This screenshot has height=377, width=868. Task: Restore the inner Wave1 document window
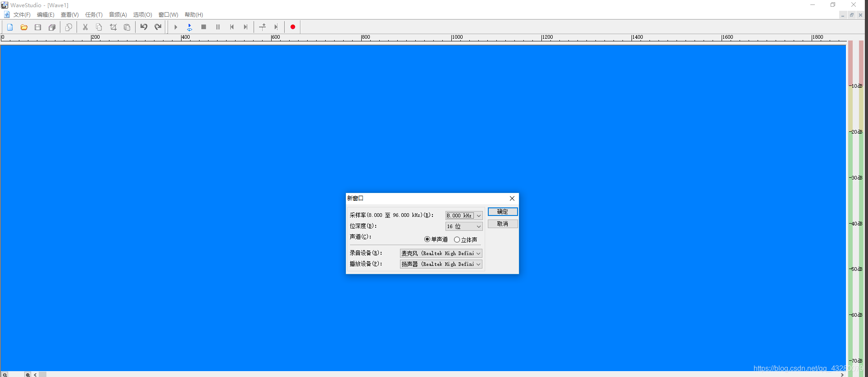(851, 15)
